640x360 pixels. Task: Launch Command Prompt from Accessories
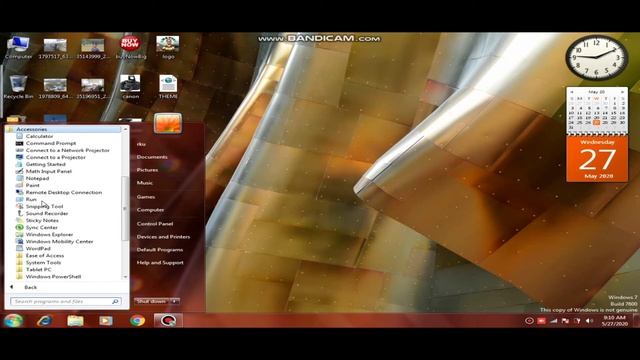51,143
